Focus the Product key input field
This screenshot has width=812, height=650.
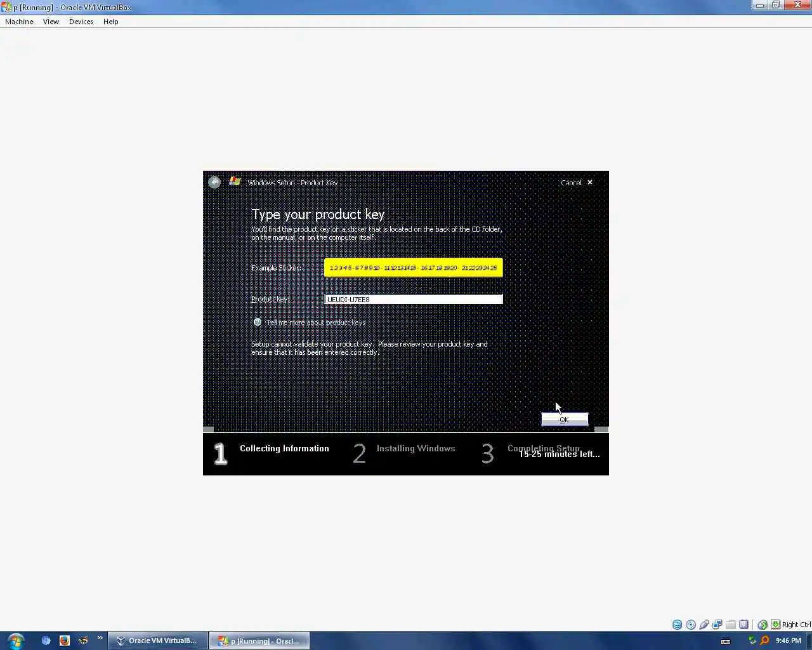pos(414,299)
